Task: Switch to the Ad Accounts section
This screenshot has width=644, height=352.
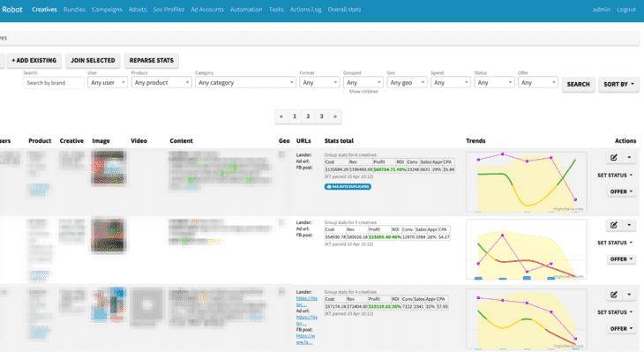Action: click(207, 10)
